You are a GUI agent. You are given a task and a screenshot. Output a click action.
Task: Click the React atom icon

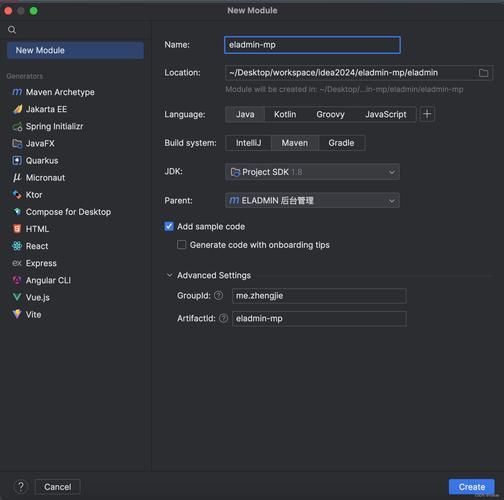[x=17, y=246]
